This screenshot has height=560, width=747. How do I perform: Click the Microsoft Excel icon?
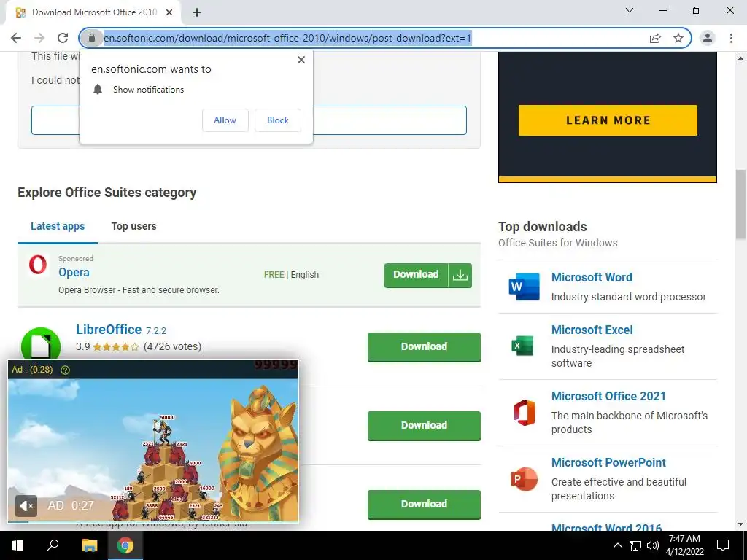(x=522, y=346)
